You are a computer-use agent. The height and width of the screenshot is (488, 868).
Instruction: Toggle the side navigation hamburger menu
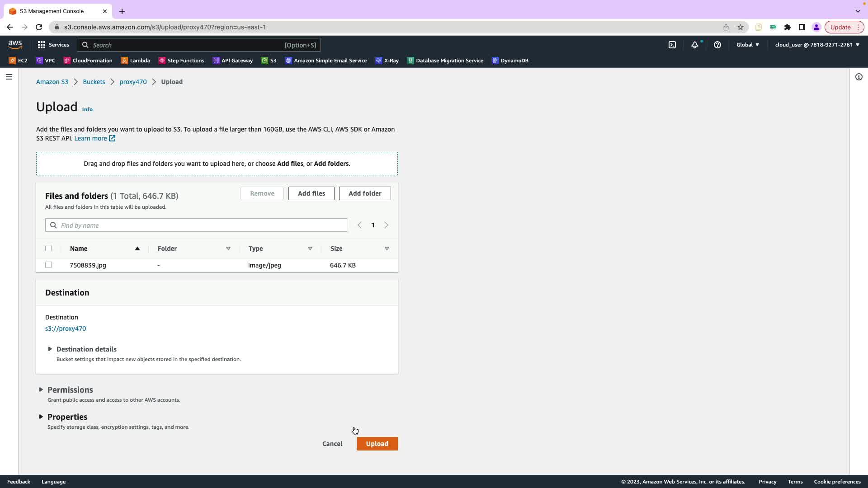pos(9,77)
